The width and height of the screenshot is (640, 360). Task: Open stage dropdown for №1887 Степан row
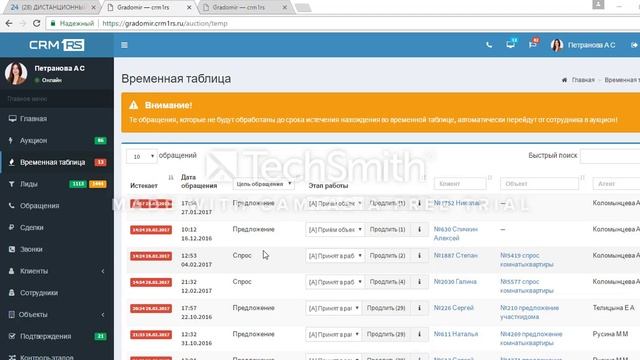tap(335, 256)
